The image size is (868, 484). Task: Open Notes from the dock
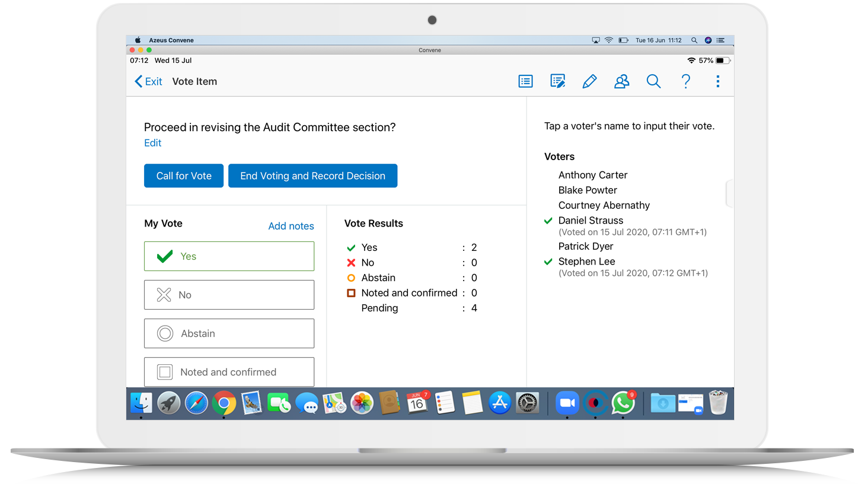(472, 403)
